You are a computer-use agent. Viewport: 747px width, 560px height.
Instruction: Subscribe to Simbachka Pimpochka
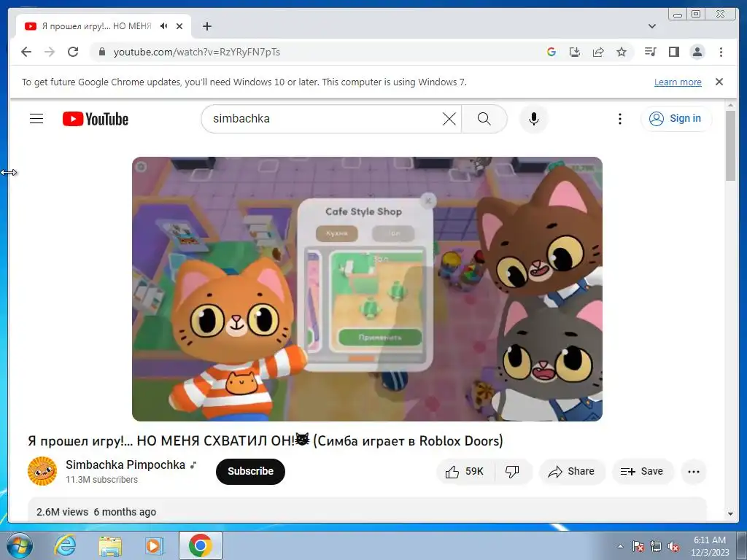coord(251,472)
